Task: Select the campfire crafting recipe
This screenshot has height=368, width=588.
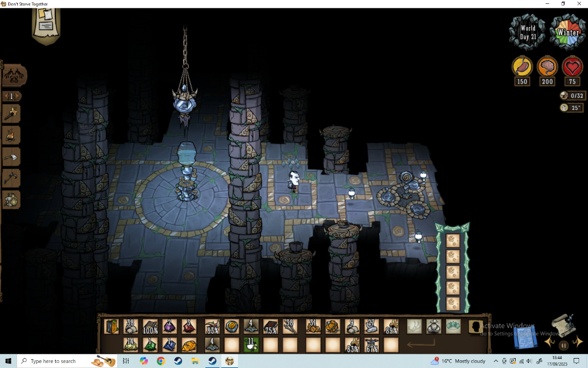Action: click(x=11, y=135)
